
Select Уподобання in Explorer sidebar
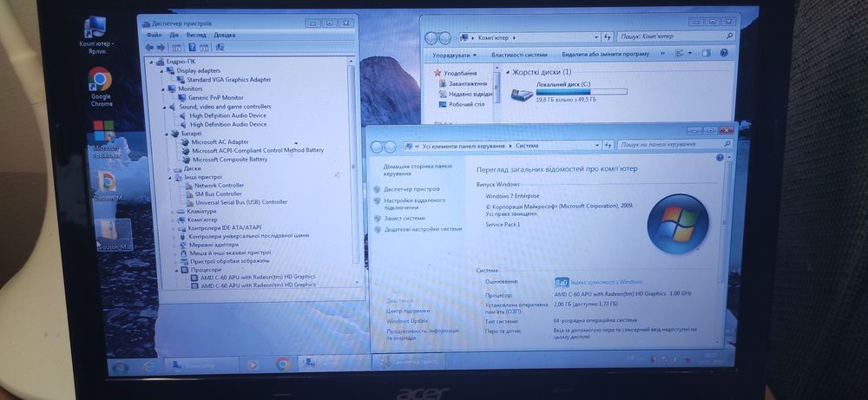coord(455,73)
